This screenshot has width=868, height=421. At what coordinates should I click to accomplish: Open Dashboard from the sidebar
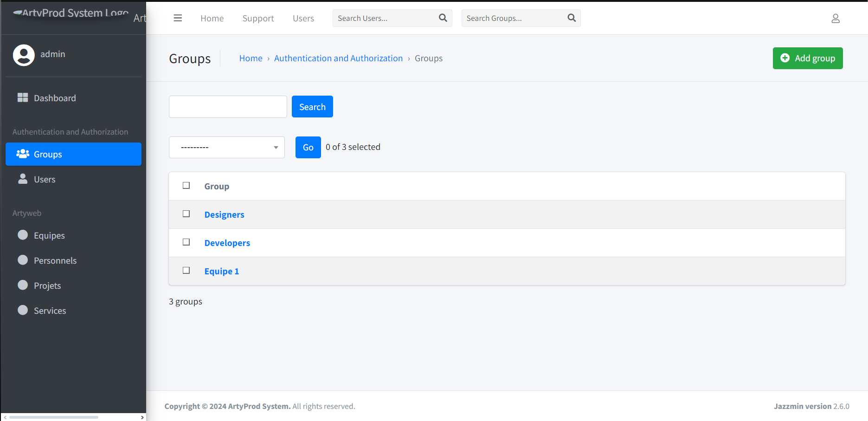[55, 98]
